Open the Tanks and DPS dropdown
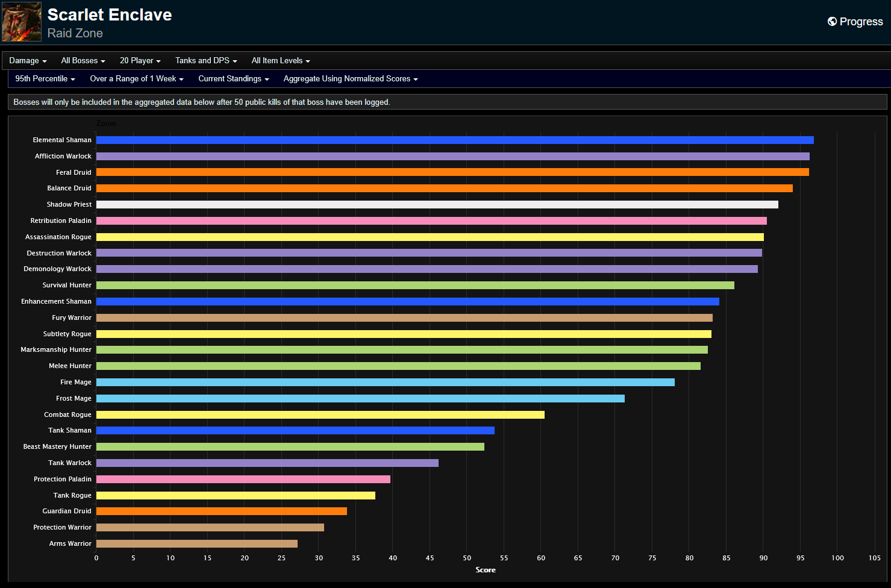This screenshot has width=891, height=588. (x=205, y=60)
